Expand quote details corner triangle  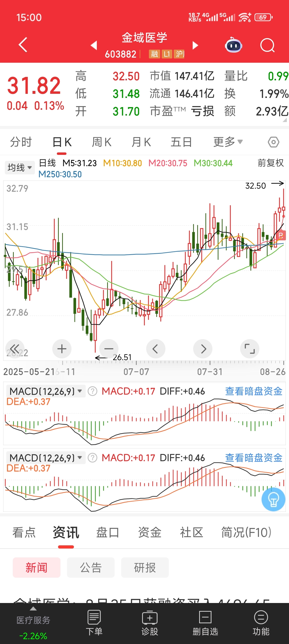pyautogui.click(x=284, y=120)
